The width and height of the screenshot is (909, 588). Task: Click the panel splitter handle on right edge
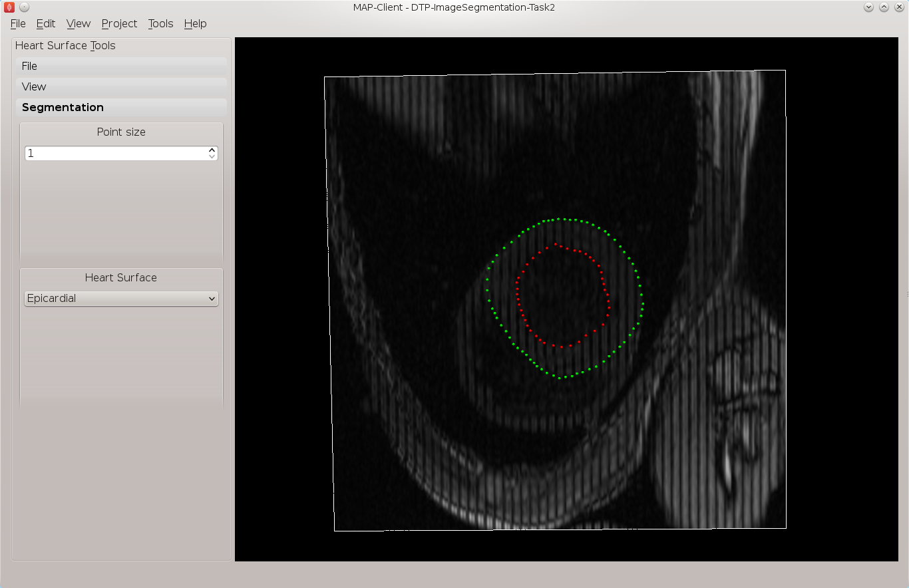click(x=907, y=294)
